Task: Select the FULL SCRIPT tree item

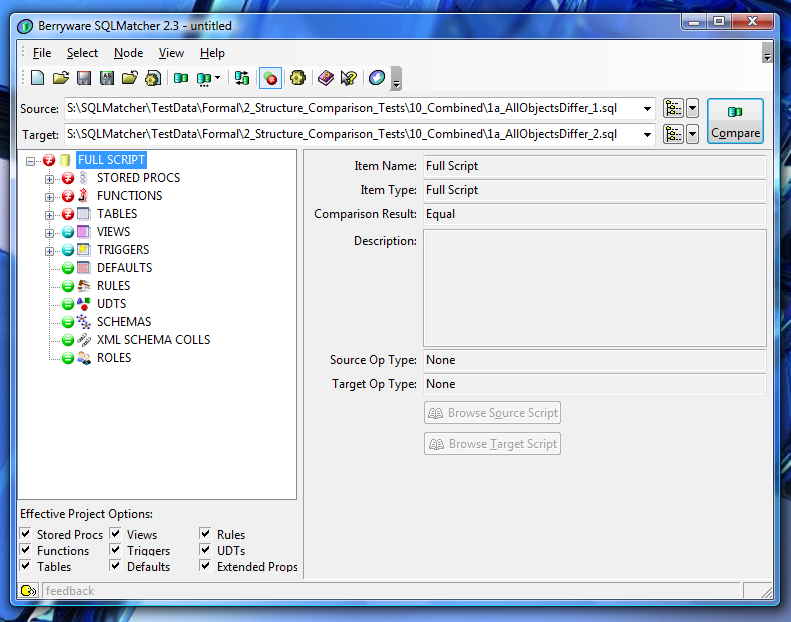Action: pos(111,160)
